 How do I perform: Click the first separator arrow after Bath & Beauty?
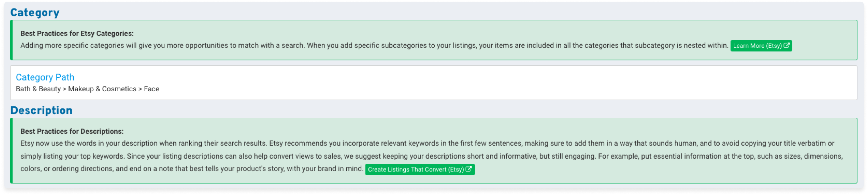tap(64, 89)
